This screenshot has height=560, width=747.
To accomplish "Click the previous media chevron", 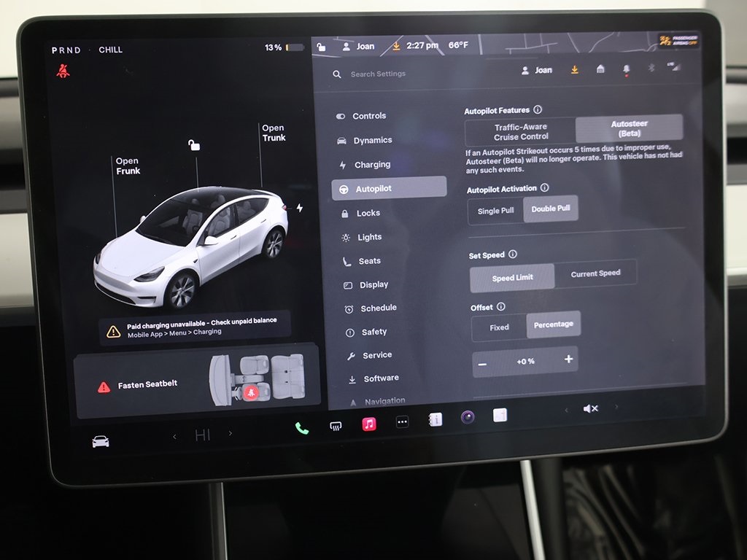I will click(566, 408).
